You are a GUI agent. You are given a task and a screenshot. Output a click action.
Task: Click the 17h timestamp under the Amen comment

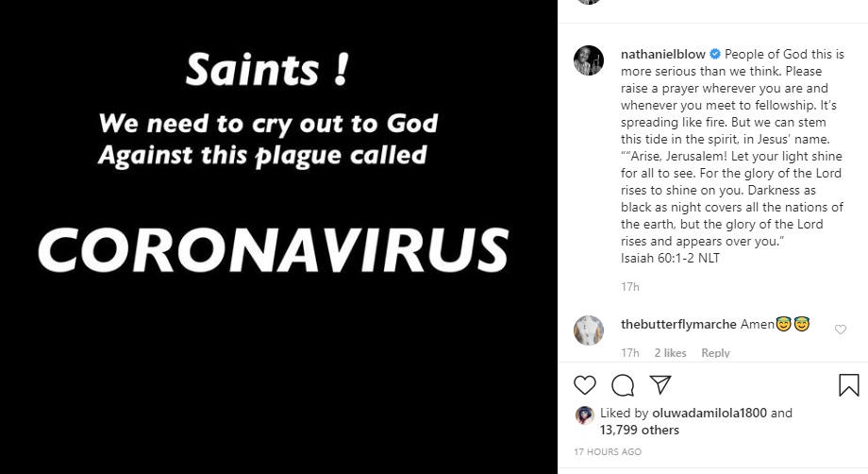pyautogui.click(x=629, y=353)
